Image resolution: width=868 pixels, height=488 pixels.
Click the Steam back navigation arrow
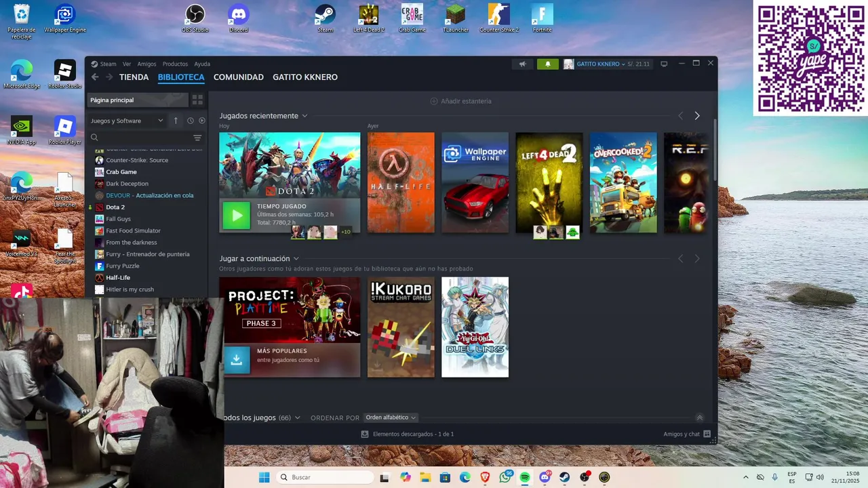click(95, 77)
